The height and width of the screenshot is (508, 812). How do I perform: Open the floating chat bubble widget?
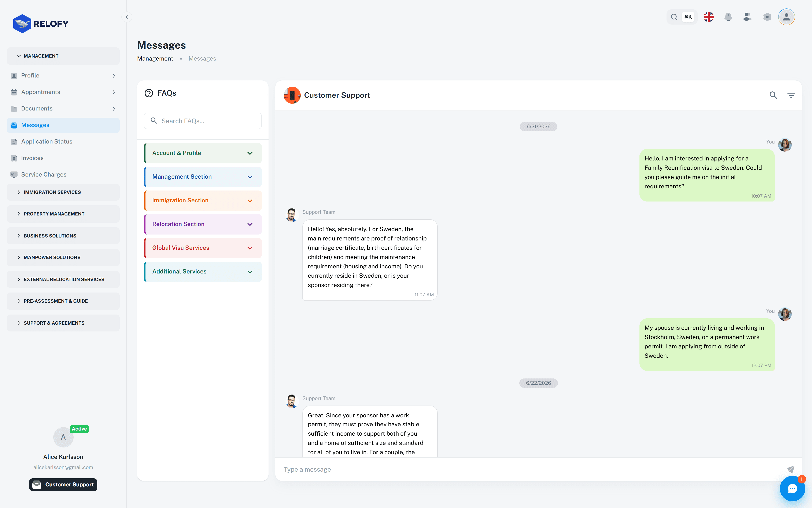tap(792, 489)
